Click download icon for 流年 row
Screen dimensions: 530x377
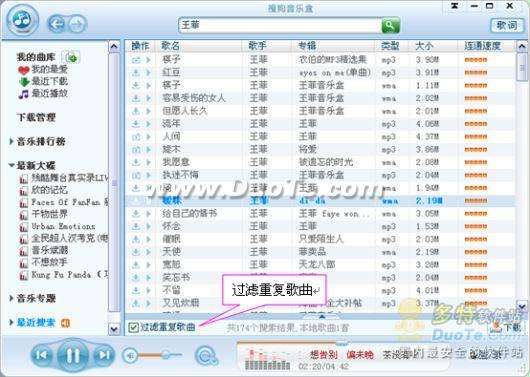click(136, 124)
